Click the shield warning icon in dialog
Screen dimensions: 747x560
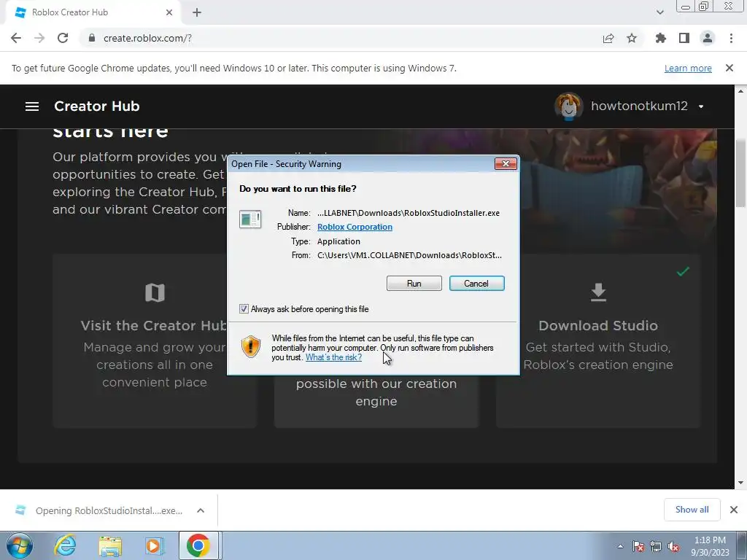(x=251, y=346)
